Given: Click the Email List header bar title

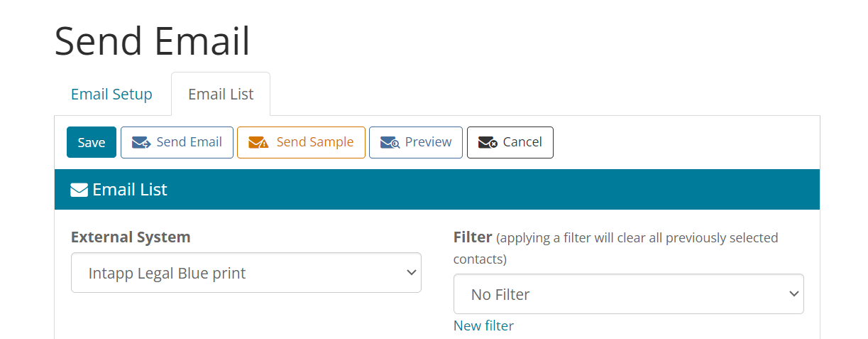Looking at the screenshot, I should tap(130, 190).
